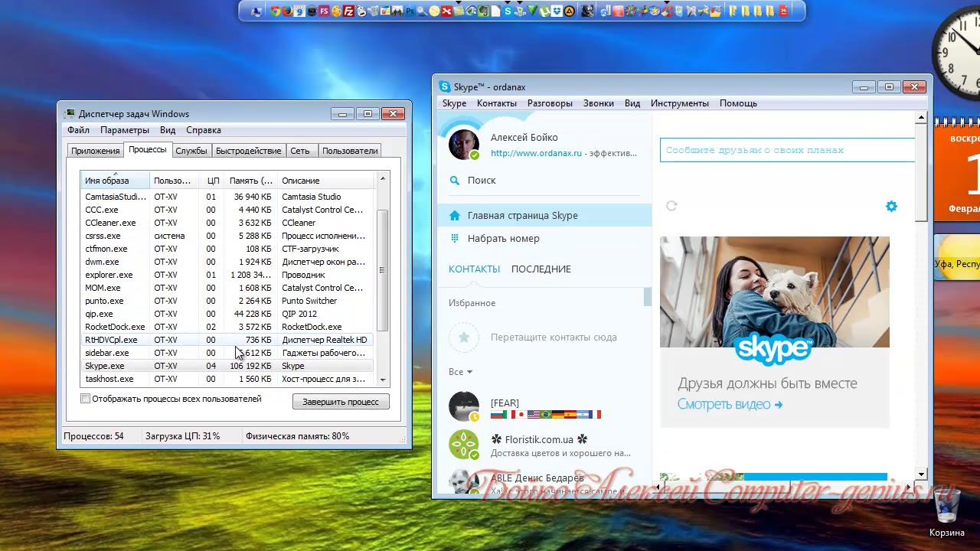980x551 pixels.
Task: Sort processes by Описание column header
Action: pyautogui.click(x=325, y=181)
